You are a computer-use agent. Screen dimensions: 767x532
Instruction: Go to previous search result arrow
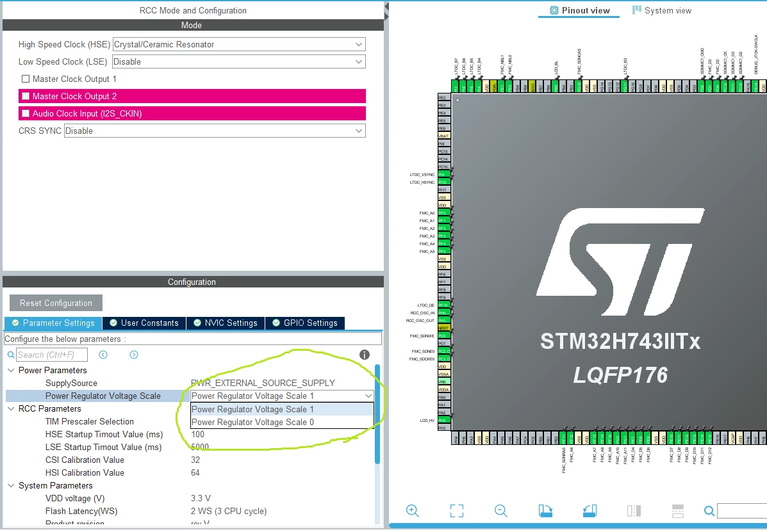pyautogui.click(x=103, y=355)
